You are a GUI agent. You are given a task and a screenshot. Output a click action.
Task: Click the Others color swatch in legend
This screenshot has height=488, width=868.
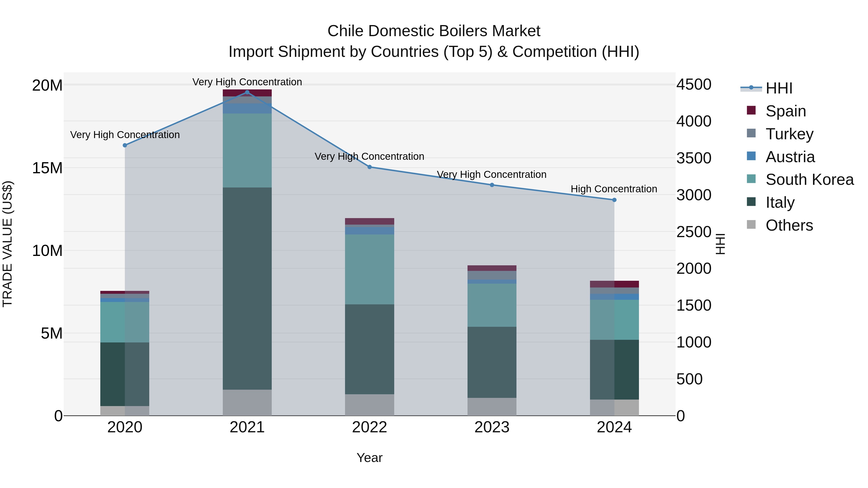pos(751,224)
